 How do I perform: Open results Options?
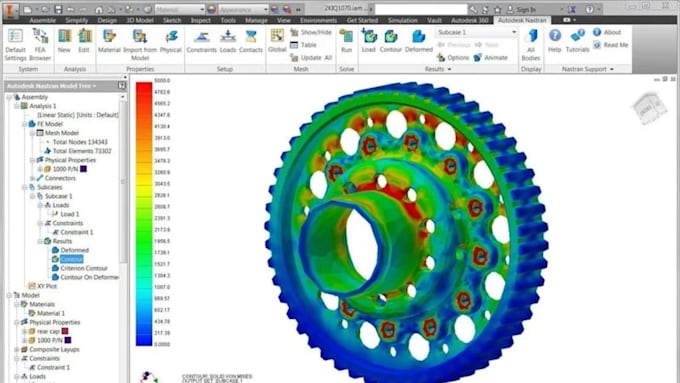453,57
